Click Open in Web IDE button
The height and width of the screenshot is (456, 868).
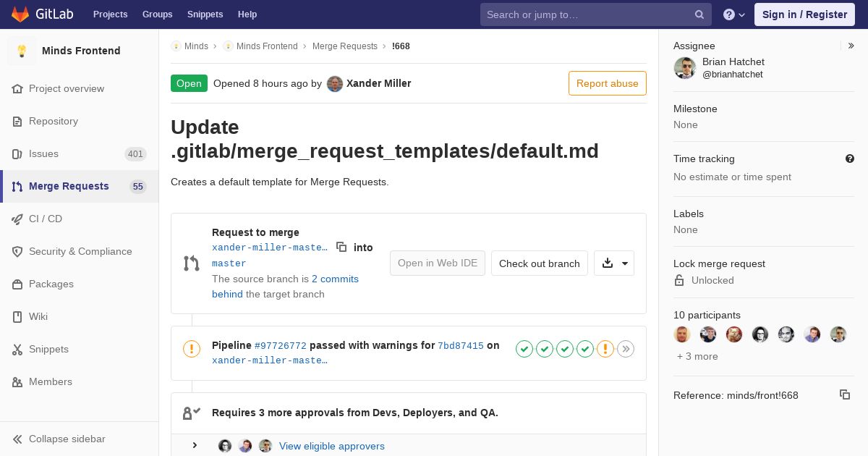coord(438,263)
